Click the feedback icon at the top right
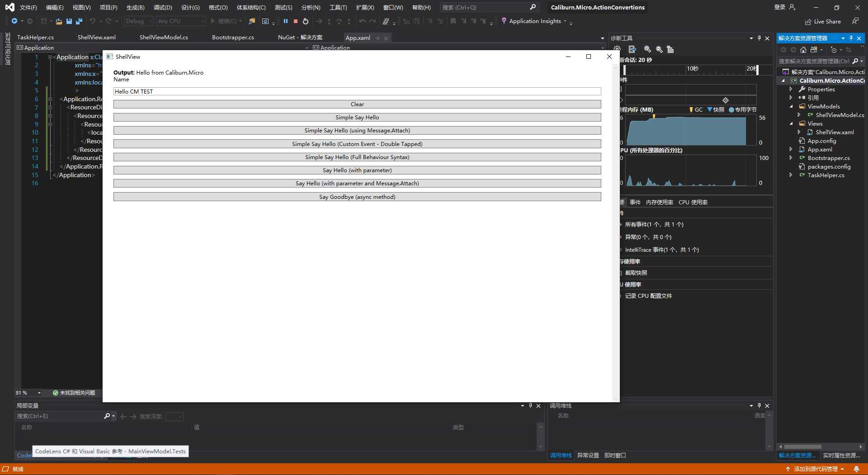Screen dimensions: 868x475 click(x=855, y=21)
